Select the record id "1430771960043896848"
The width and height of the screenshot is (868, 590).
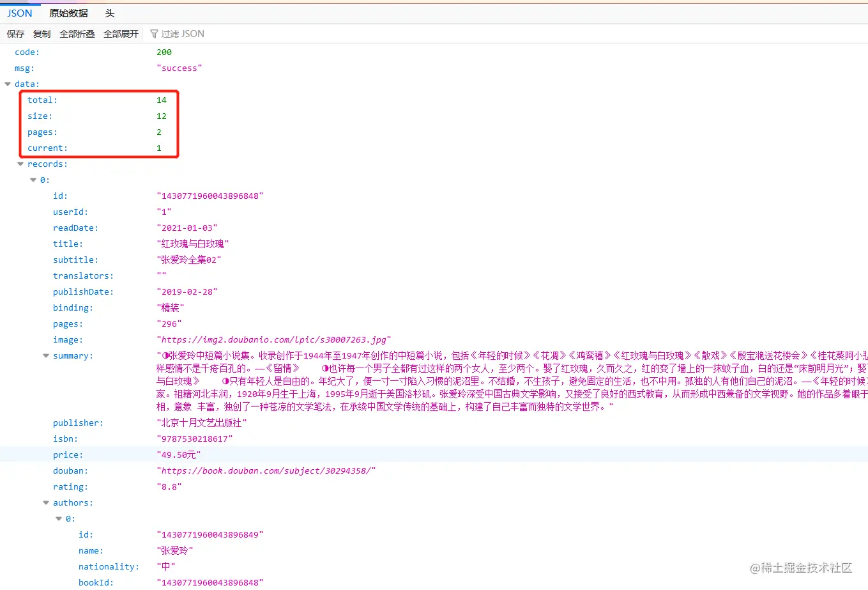(210, 196)
